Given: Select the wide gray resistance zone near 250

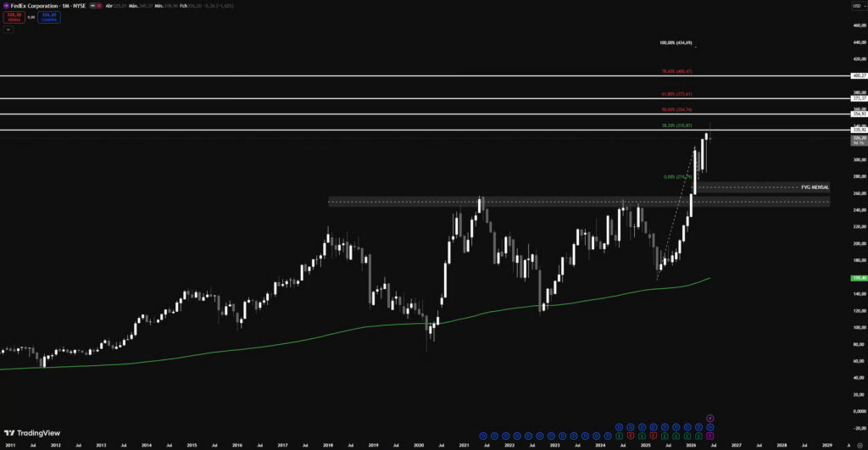Looking at the screenshot, I should pyautogui.click(x=579, y=202).
